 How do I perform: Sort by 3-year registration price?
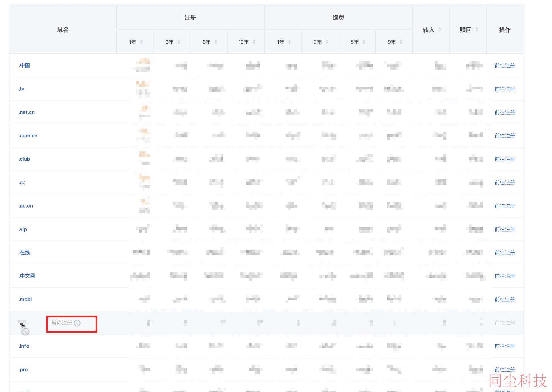(x=178, y=42)
